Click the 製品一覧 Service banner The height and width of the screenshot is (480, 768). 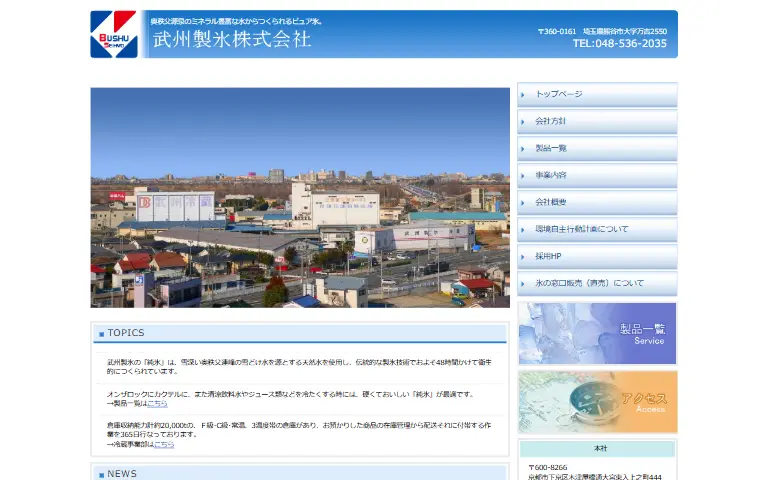pyautogui.click(x=598, y=334)
